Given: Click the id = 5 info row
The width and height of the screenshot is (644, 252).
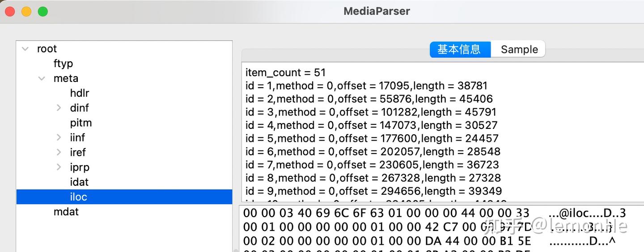Looking at the screenshot, I should 371,138.
